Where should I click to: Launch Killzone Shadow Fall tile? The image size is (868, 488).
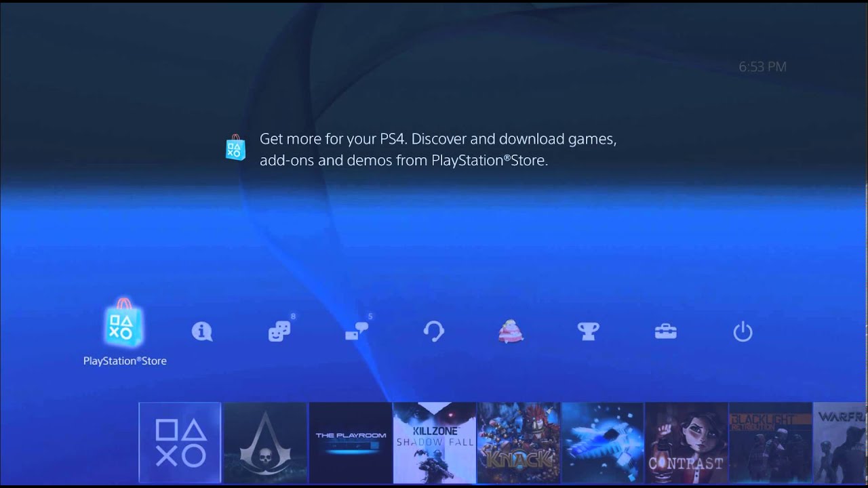tap(434, 443)
